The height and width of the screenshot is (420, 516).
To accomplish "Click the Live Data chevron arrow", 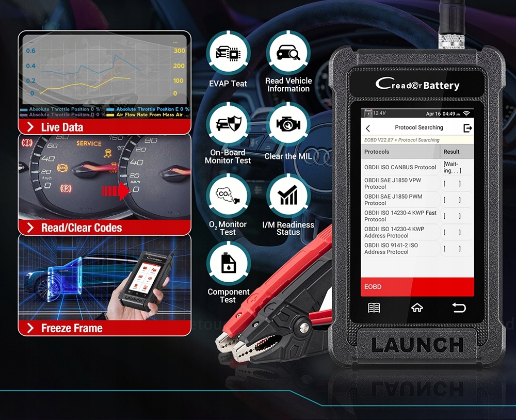I will (x=30, y=127).
